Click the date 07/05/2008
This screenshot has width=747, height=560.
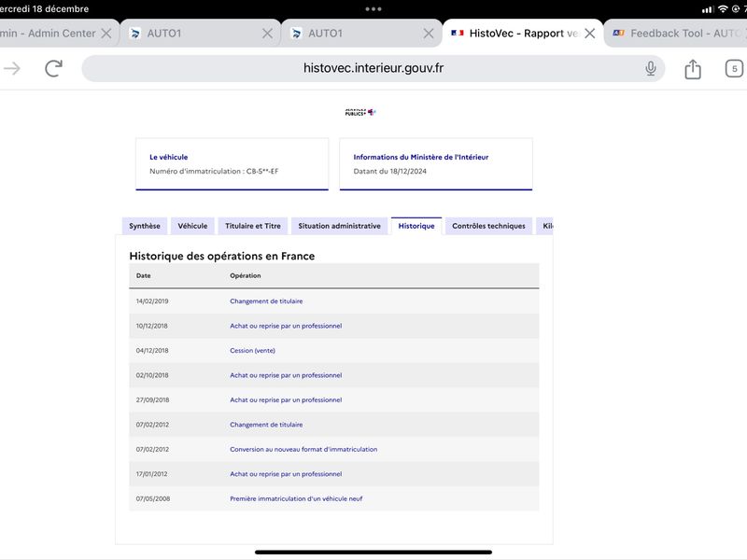153,499
